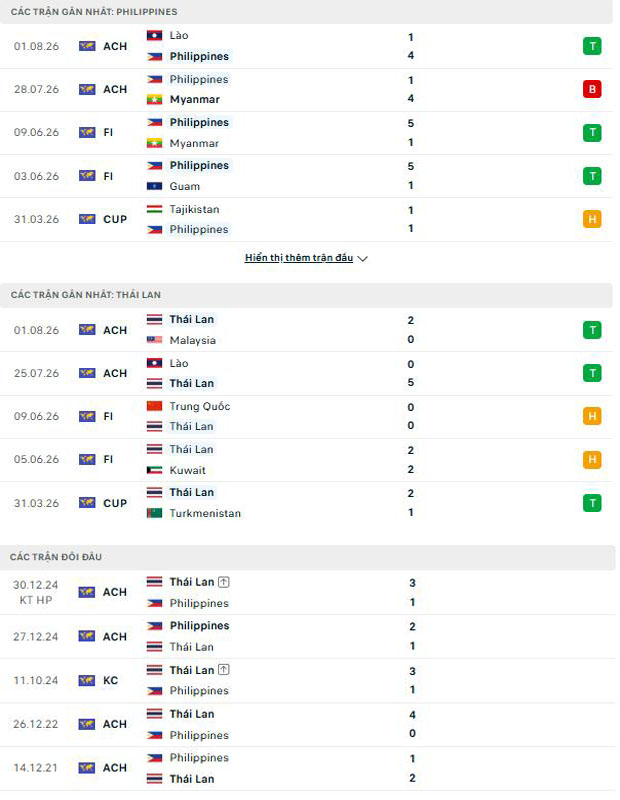Click the 5-1 score of Philippines vs Guam

411,176
